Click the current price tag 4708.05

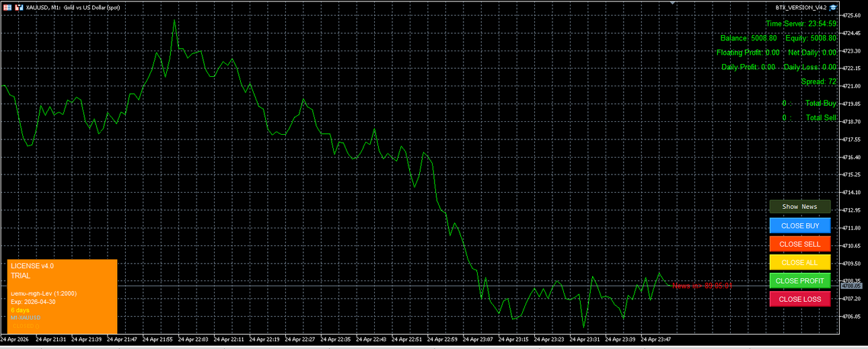tap(851, 286)
